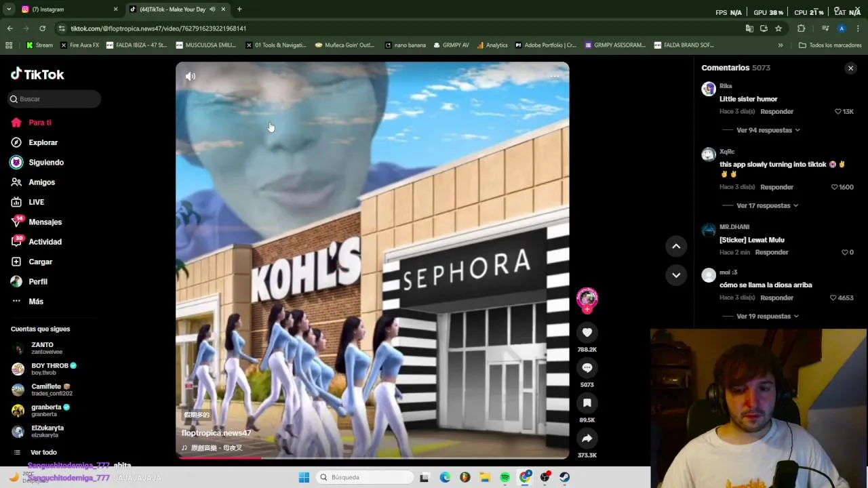Open Mensajes inbox
The image size is (868, 488).
click(x=45, y=222)
